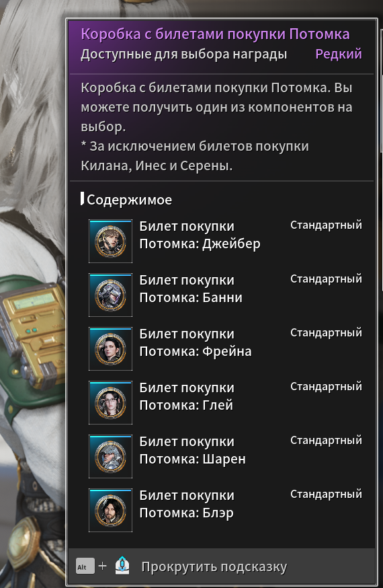383x588 pixels.
Task: Click the Bunny descendant ticket icon
Action: (x=110, y=295)
